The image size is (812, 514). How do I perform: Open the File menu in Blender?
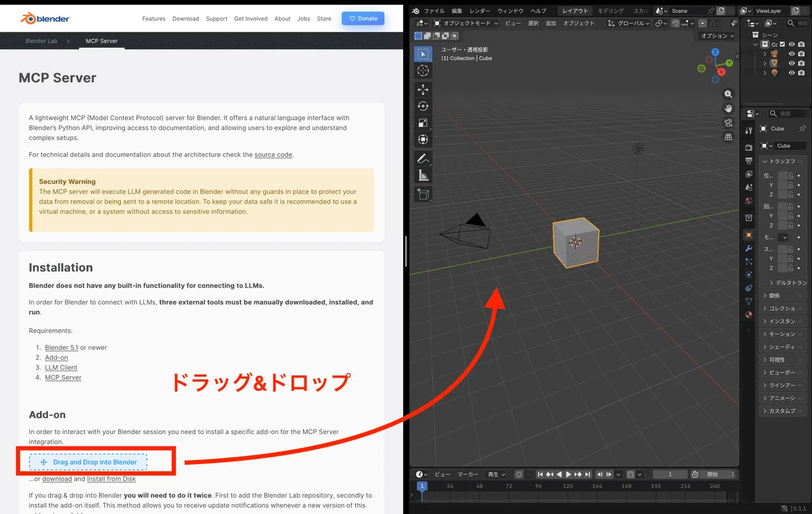click(x=434, y=11)
